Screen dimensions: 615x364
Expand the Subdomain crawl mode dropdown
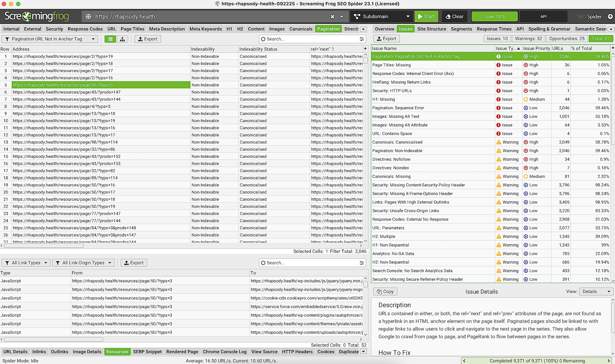[x=381, y=17]
